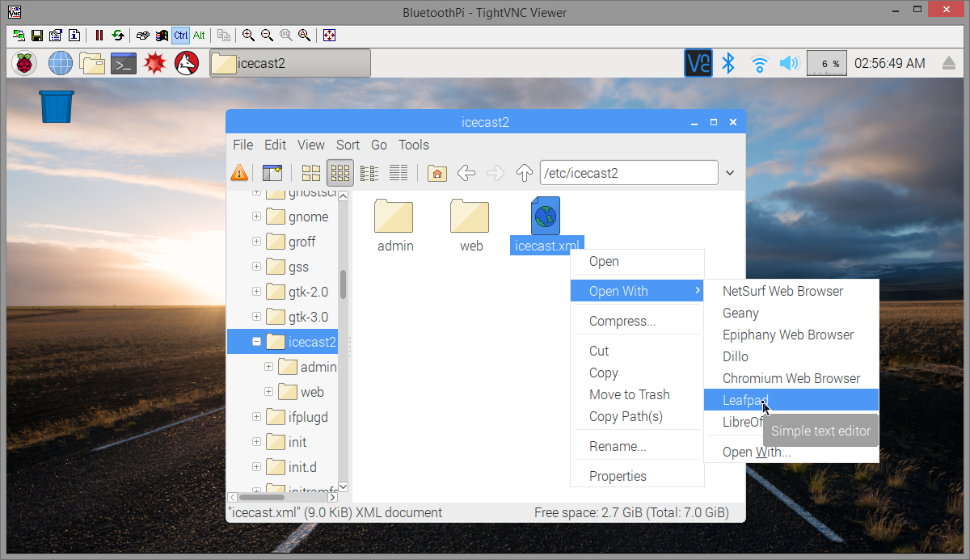970x560 pixels.
Task: Expand the ifplugd folder node
Action: click(257, 417)
